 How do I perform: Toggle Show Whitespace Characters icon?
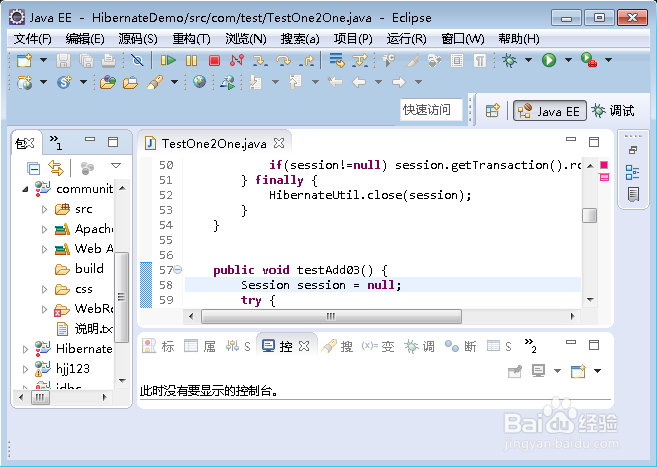(480, 61)
